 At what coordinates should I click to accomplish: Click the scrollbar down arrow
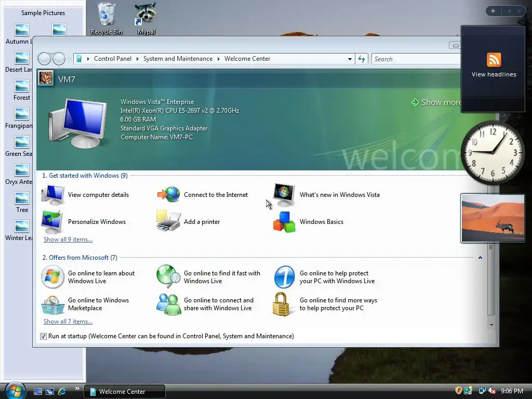click(x=491, y=325)
